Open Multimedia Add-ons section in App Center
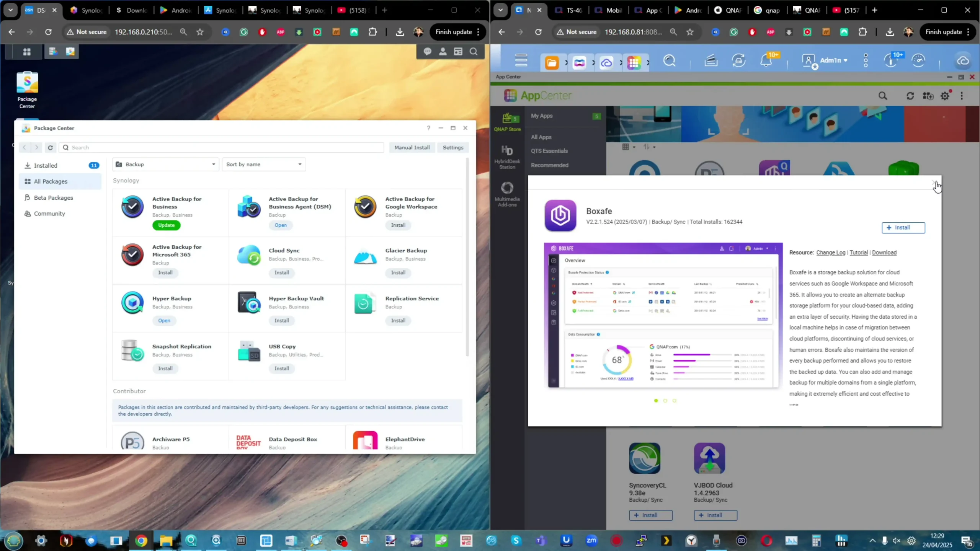The image size is (980, 551). (x=507, y=194)
